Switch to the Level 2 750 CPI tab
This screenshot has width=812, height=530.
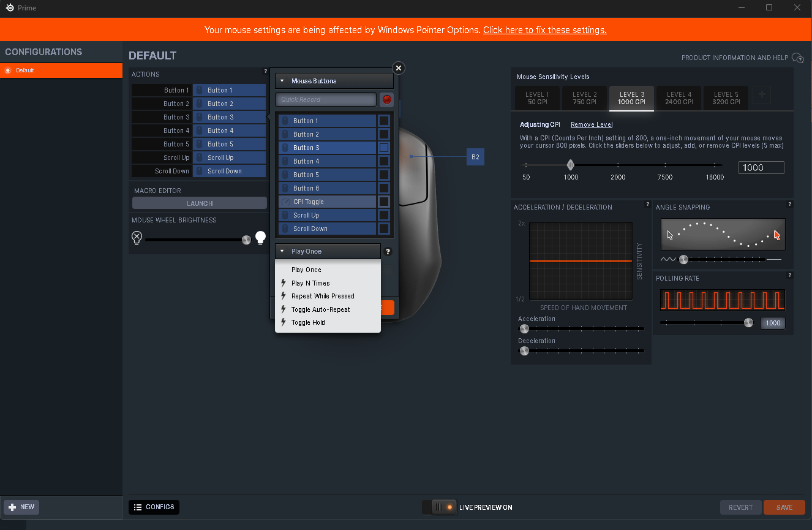tap(584, 98)
